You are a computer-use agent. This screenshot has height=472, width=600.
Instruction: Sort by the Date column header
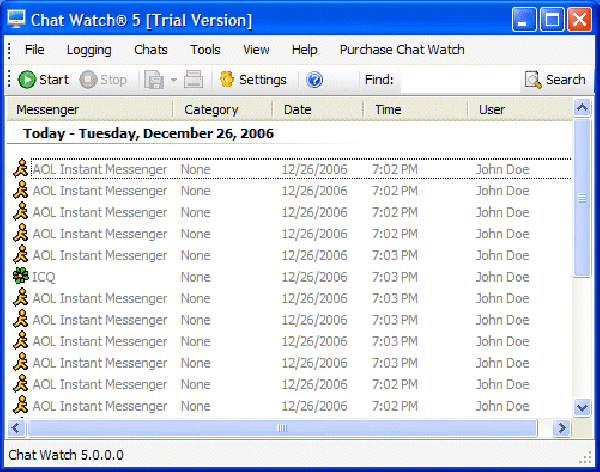(x=317, y=109)
